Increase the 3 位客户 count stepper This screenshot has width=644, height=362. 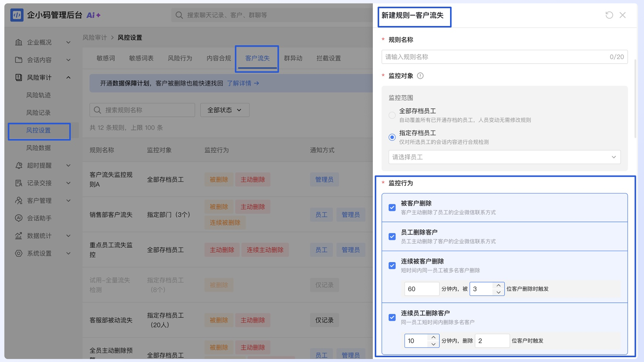point(498,285)
